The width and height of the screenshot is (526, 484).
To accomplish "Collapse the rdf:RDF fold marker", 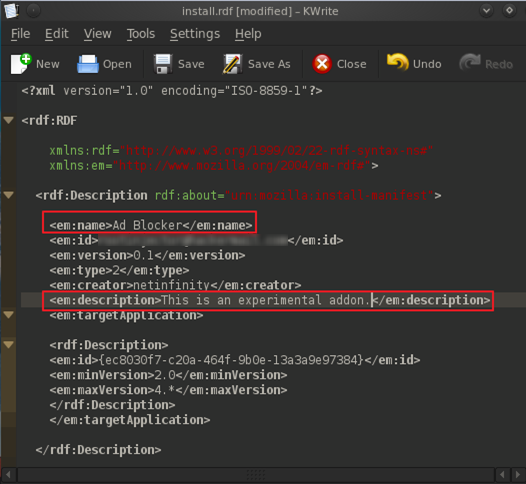I will point(8,120).
